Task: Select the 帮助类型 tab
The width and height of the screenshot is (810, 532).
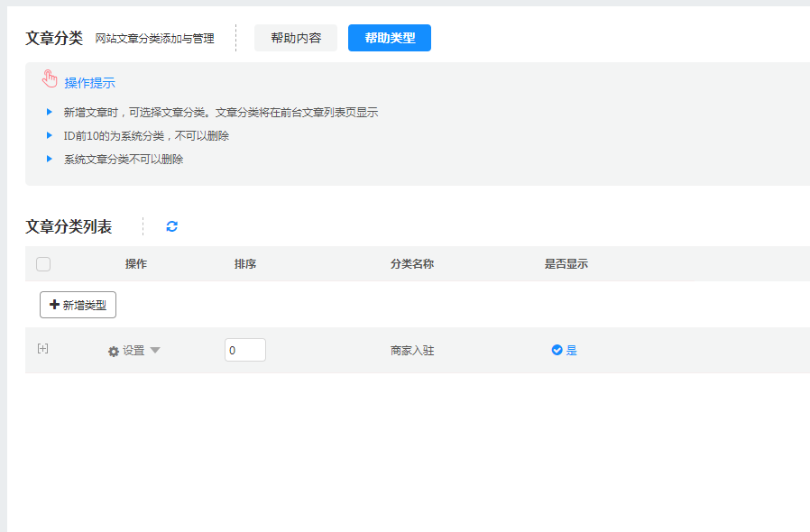Action: pyautogui.click(x=390, y=38)
